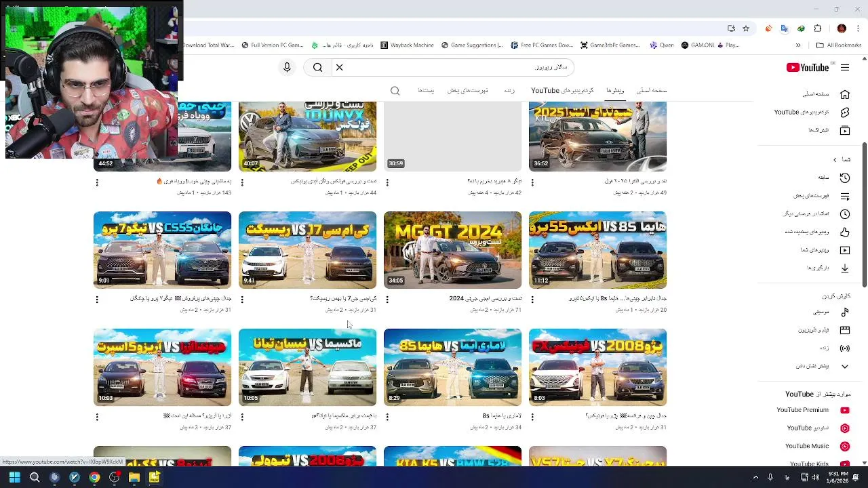Open YouTube Premium link
868x488 pixels.
pos(812,410)
